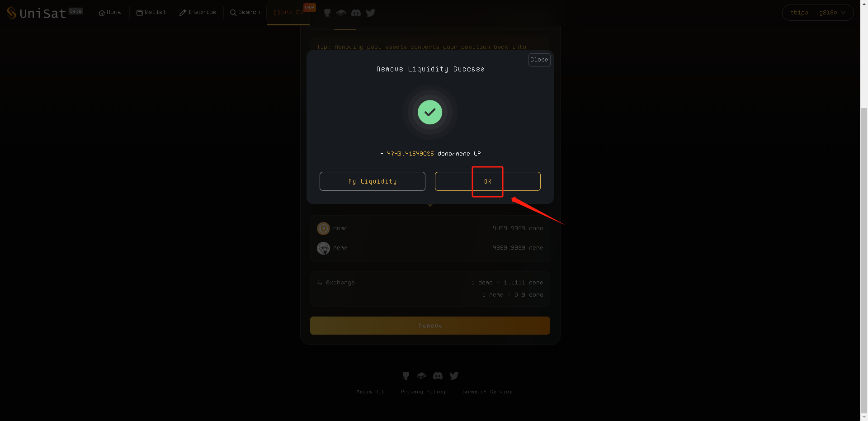Expand the wallet address dropdown

[818, 13]
